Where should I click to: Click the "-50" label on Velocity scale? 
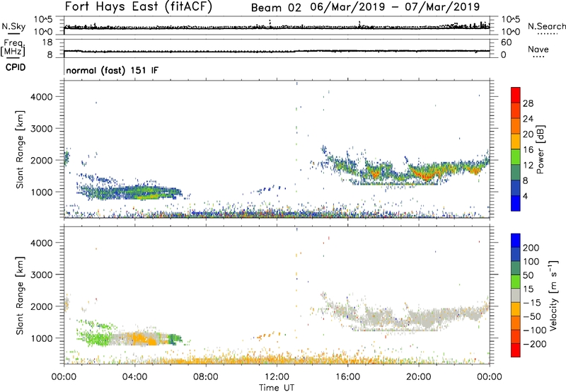point(532,316)
